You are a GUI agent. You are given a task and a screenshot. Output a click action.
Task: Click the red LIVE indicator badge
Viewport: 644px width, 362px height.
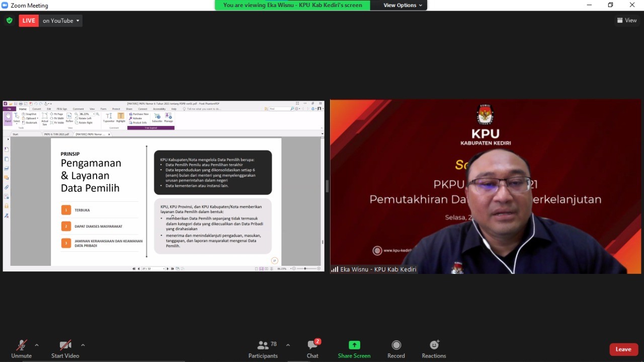[x=29, y=21]
